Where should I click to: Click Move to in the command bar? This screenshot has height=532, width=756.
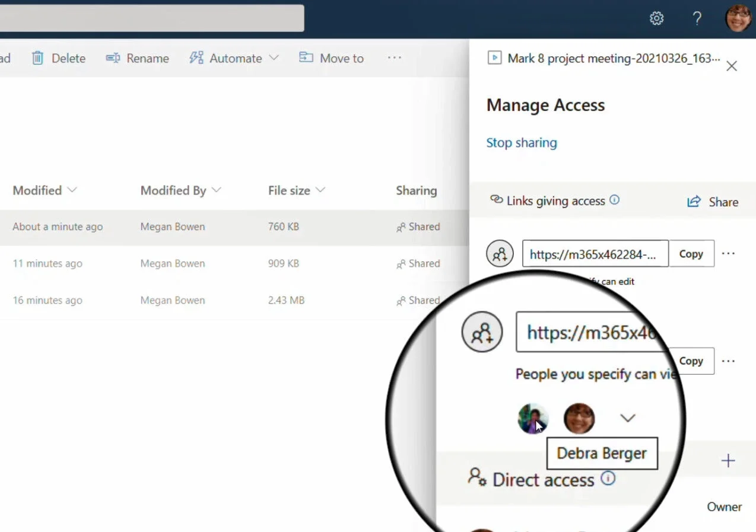331,58
